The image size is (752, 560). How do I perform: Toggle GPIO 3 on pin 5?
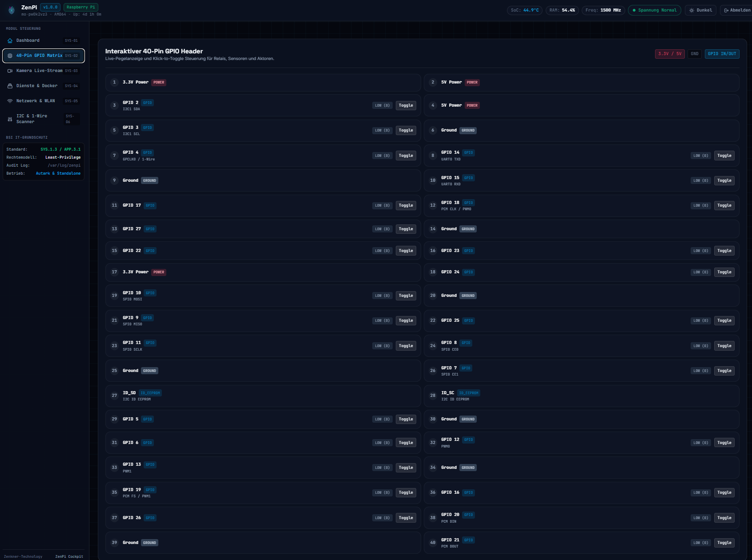406,130
